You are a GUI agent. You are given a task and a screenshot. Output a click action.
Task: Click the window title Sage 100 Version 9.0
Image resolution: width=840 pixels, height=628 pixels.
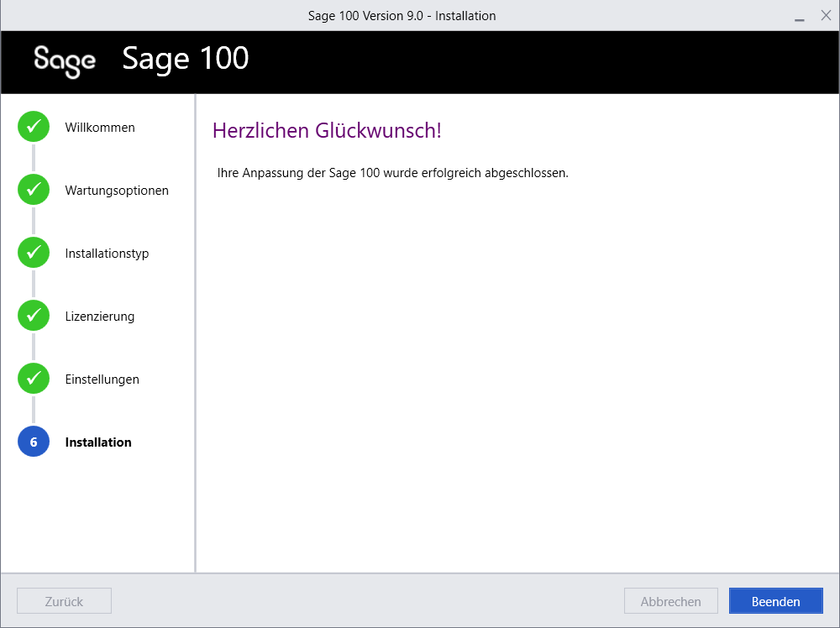(402, 15)
